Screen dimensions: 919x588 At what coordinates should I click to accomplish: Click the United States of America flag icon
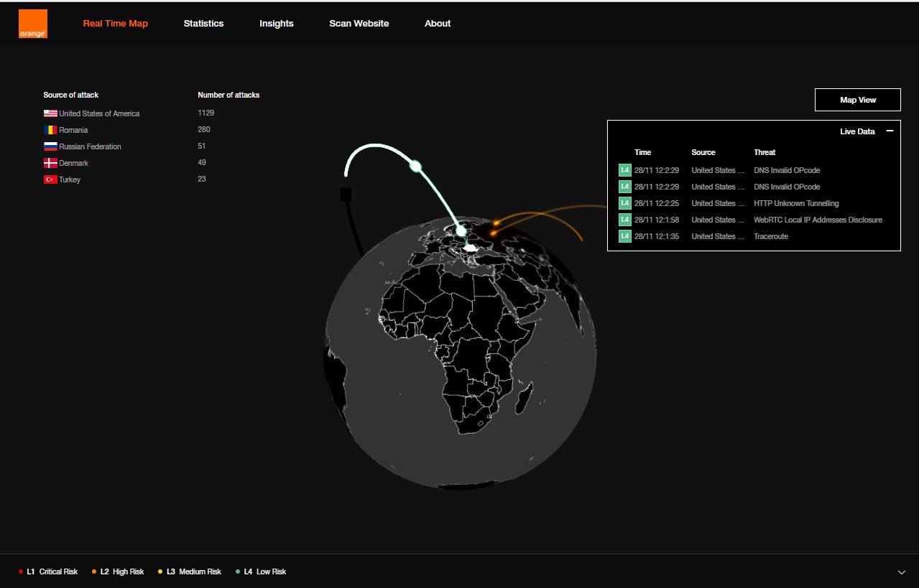(50, 113)
